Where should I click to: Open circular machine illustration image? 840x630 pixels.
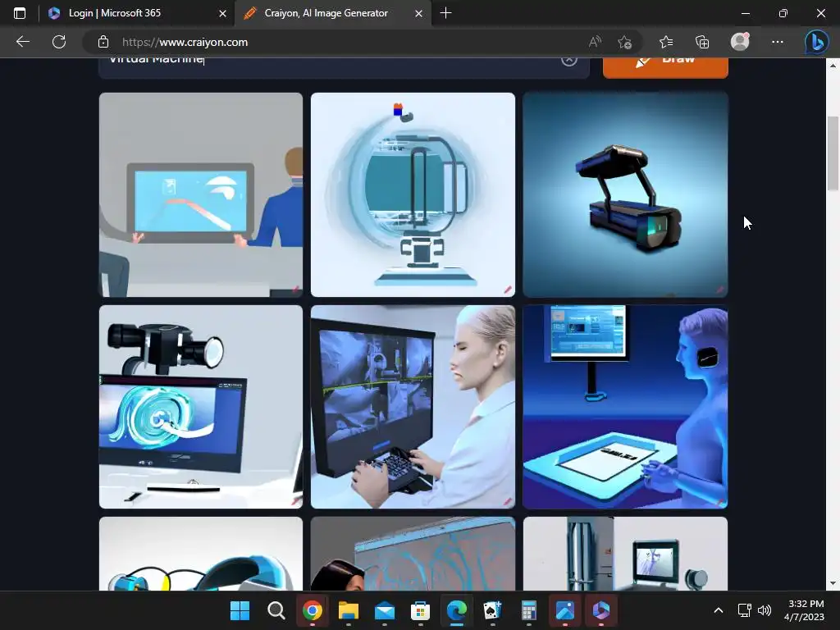click(413, 194)
